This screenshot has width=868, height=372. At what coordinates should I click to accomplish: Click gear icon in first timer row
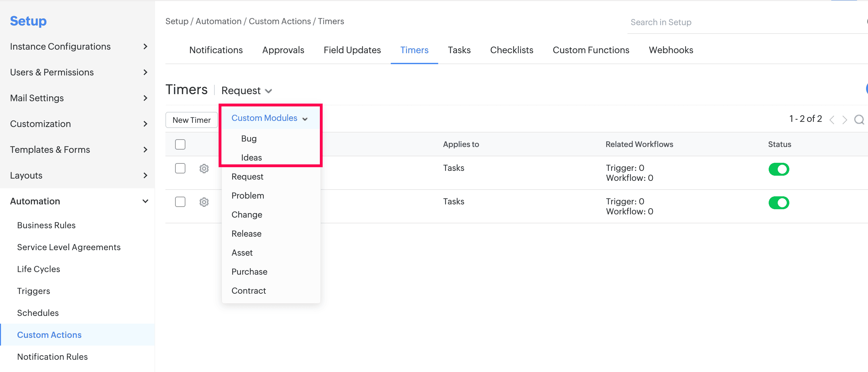pyautogui.click(x=204, y=169)
